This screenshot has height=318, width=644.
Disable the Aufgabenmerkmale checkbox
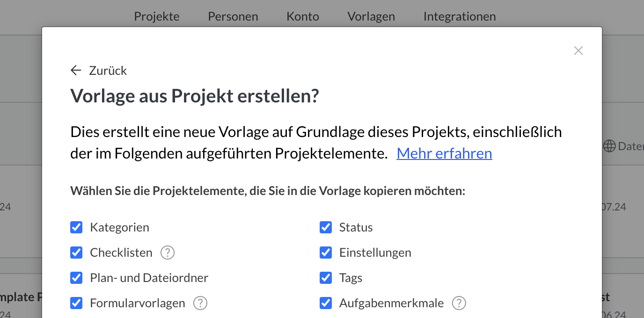click(x=326, y=304)
